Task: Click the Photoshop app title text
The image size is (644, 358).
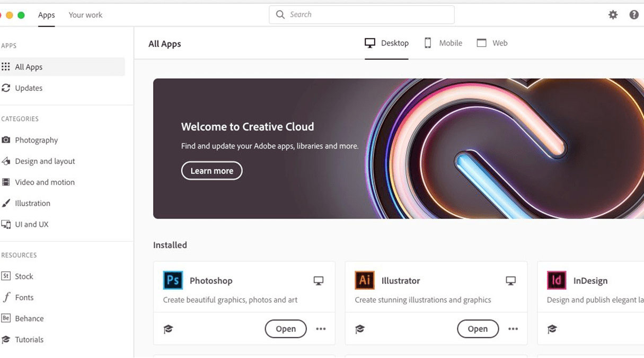Action: pos(211,281)
